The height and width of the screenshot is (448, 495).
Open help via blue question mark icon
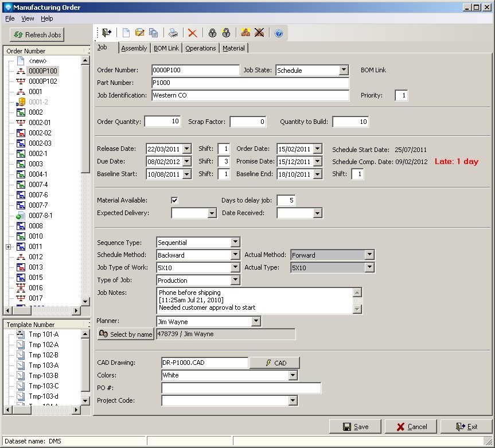click(279, 33)
